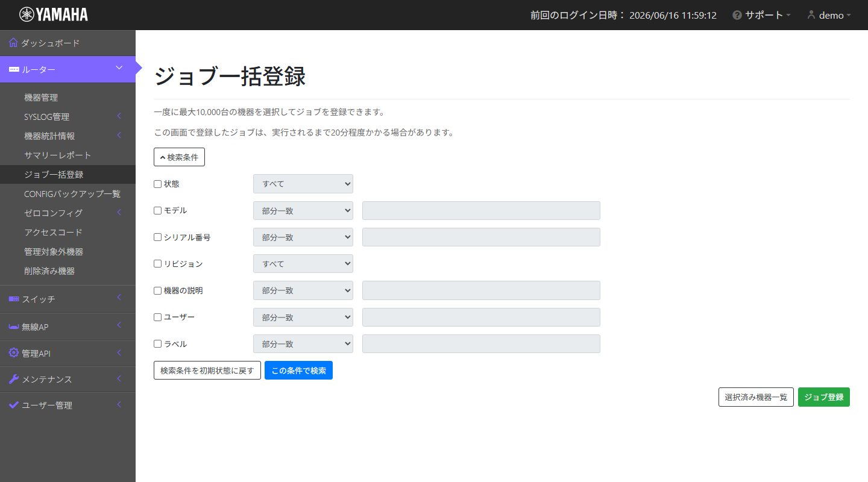Viewport: 868px width, 482px height.
Task: Click the モデル text input field
Action: pyautogui.click(x=481, y=210)
